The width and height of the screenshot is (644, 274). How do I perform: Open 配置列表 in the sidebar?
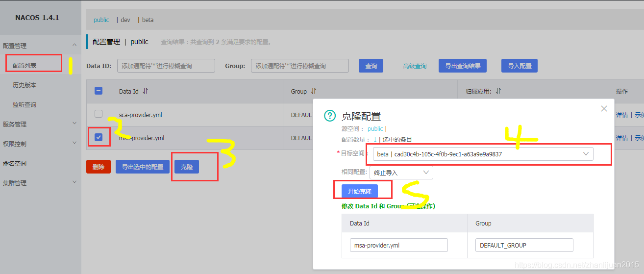[x=25, y=65]
